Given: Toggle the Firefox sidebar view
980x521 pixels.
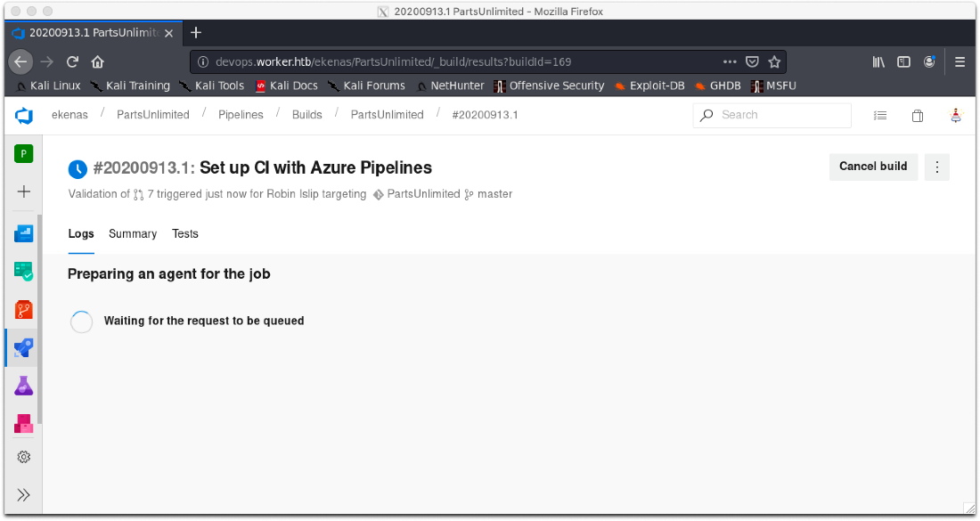Looking at the screenshot, I should [x=903, y=61].
